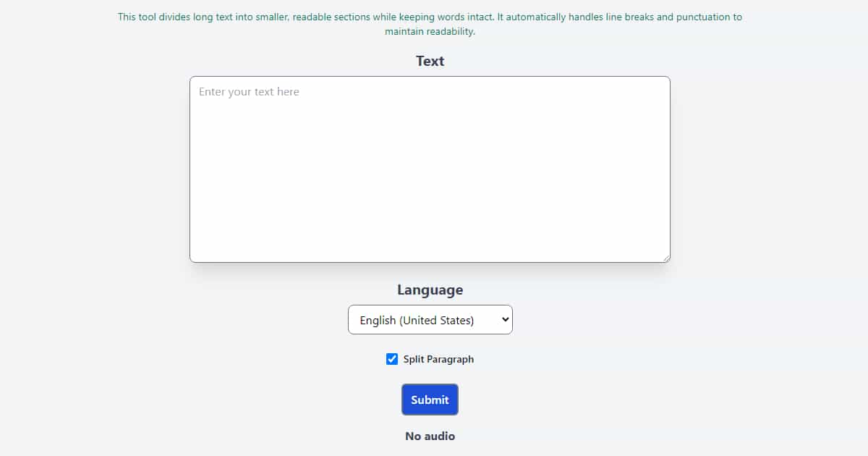Click the word "audio" below Submit
Screen dimensions: 868x456
coord(440,436)
